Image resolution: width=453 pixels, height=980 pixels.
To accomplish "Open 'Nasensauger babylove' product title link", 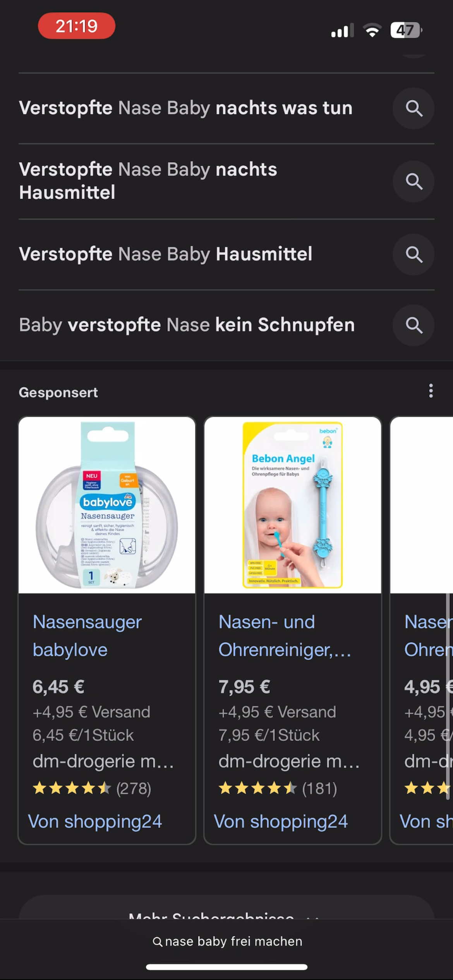I will pyautogui.click(x=88, y=636).
